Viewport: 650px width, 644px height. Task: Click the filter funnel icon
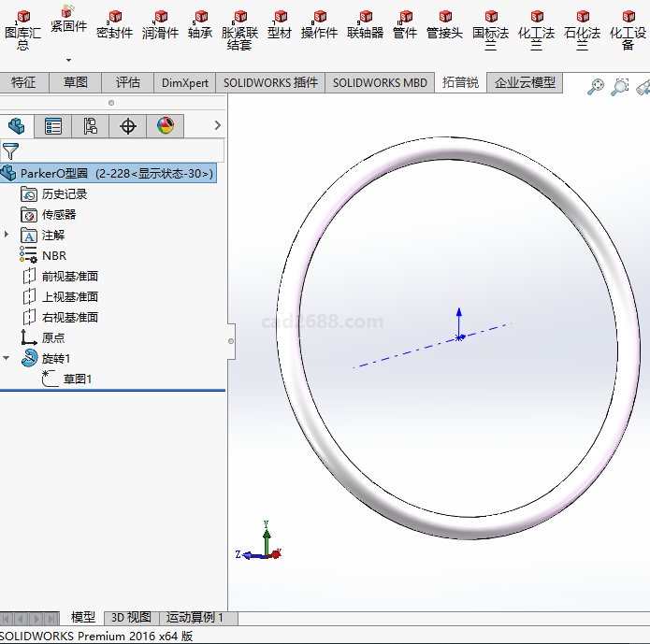[x=10, y=150]
